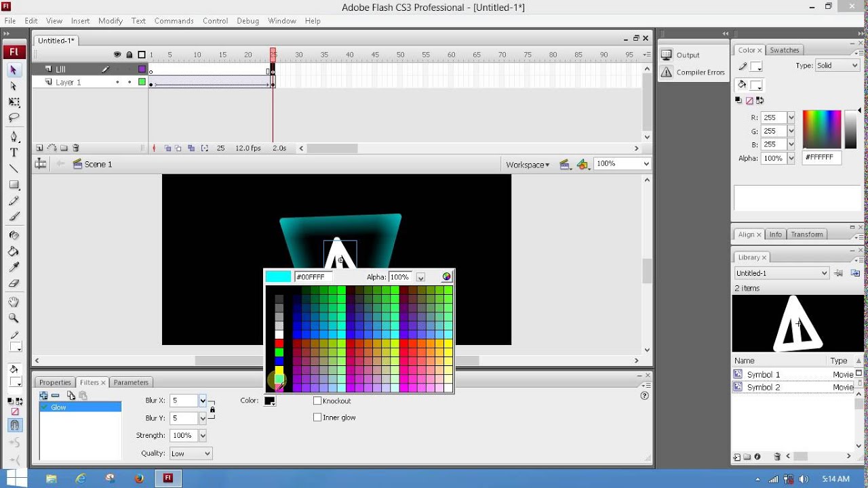Select the Paint Bucket tool

point(14,251)
